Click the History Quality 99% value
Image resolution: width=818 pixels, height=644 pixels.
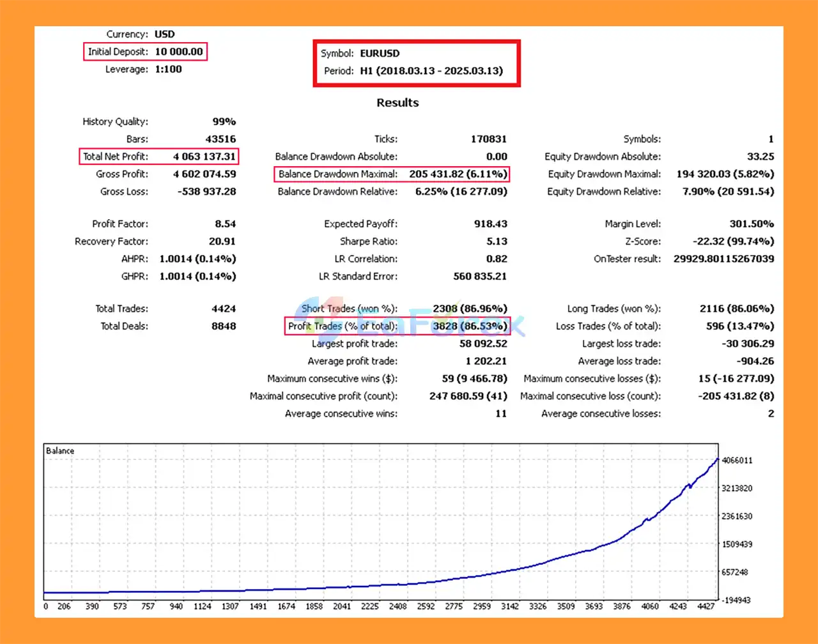[224, 121]
